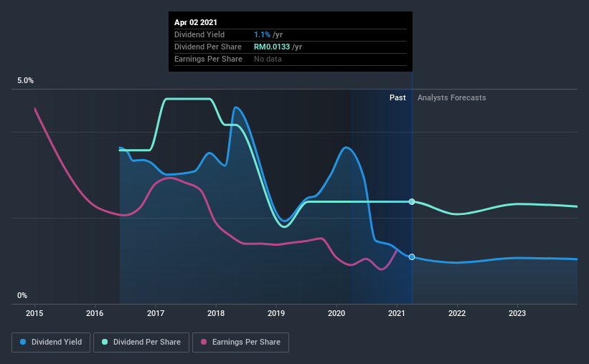Toggle the Earnings Per Share legend button

240,343
